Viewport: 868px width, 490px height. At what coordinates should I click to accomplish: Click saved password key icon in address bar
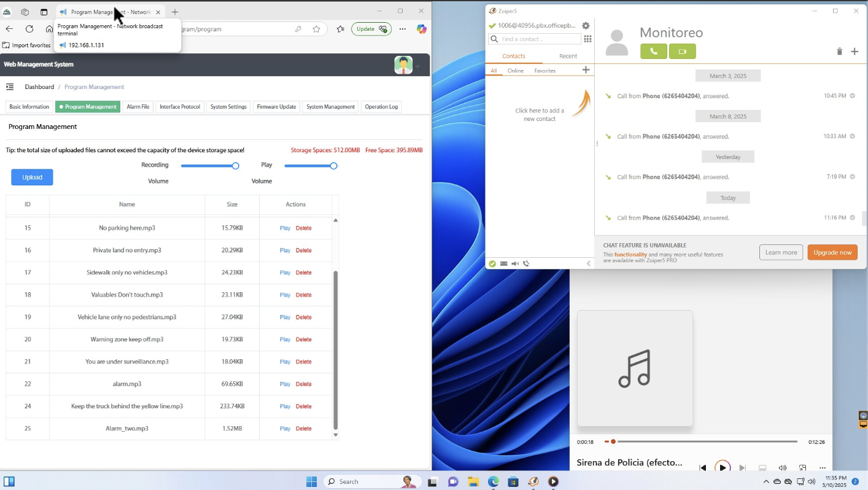click(298, 29)
